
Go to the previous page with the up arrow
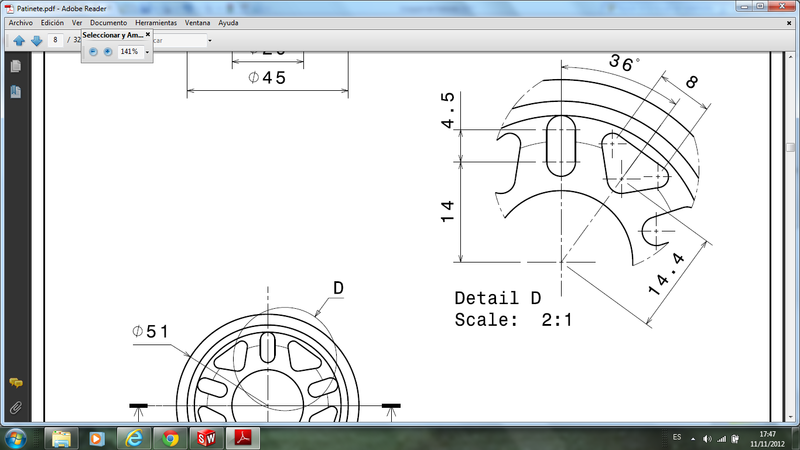pyautogui.click(x=19, y=40)
